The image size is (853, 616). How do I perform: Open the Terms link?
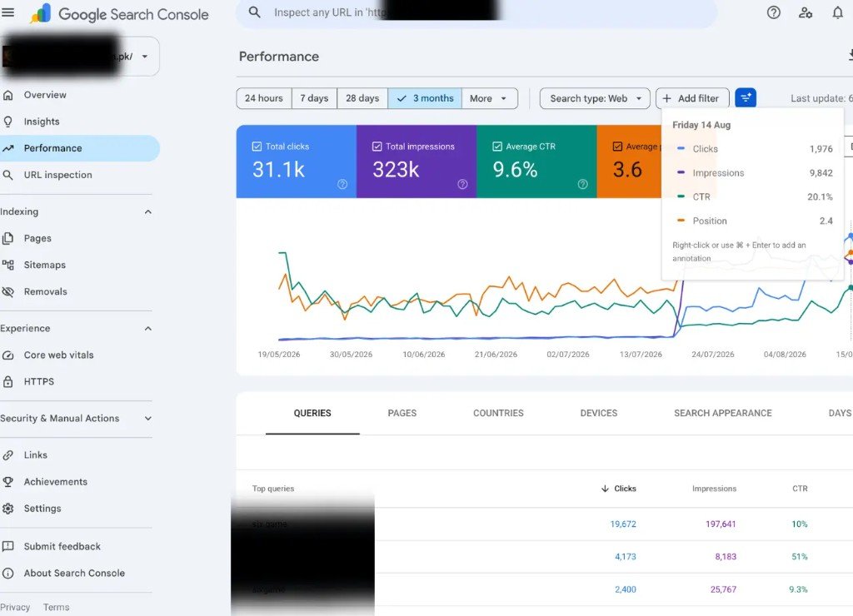tap(56, 608)
